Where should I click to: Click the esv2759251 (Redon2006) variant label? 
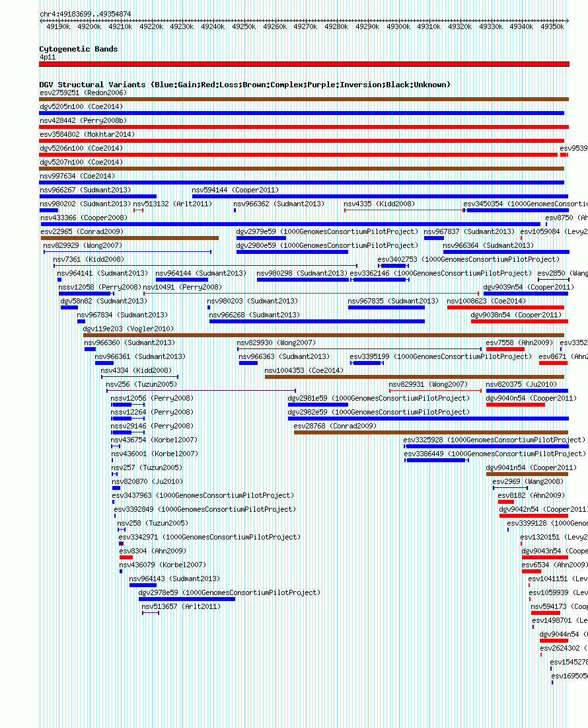point(83,93)
